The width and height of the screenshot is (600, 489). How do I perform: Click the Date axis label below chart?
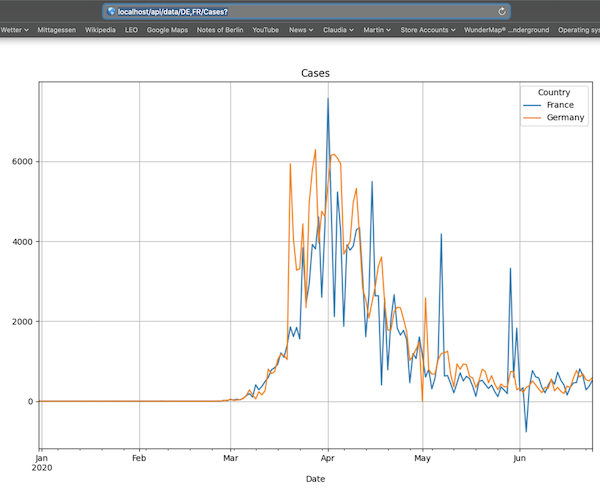point(316,479)
